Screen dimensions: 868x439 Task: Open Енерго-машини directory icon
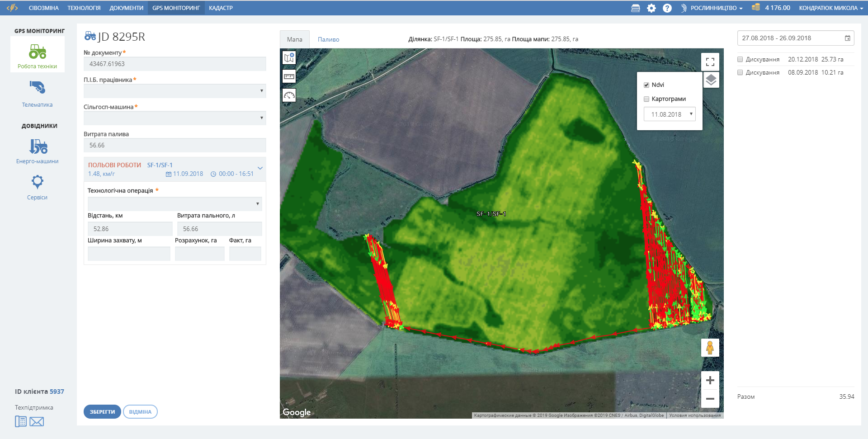(38, 146)
